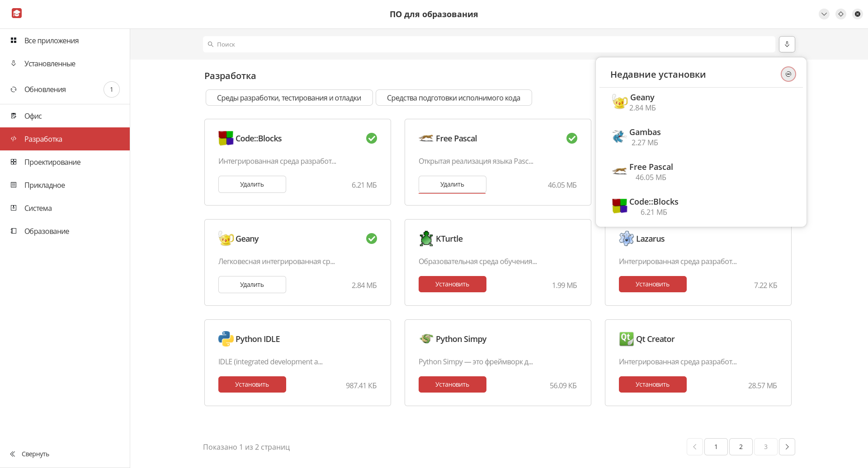Open Geany name in recent installs list
The height and width of the screenshot is (468, 868).
(642, 97)
